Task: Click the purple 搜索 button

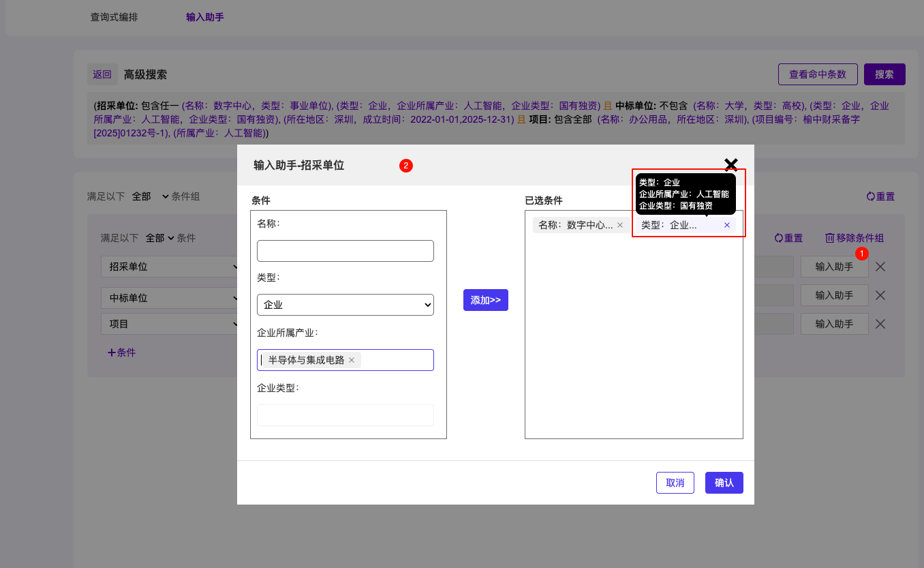Action: [x=884, y=74]
